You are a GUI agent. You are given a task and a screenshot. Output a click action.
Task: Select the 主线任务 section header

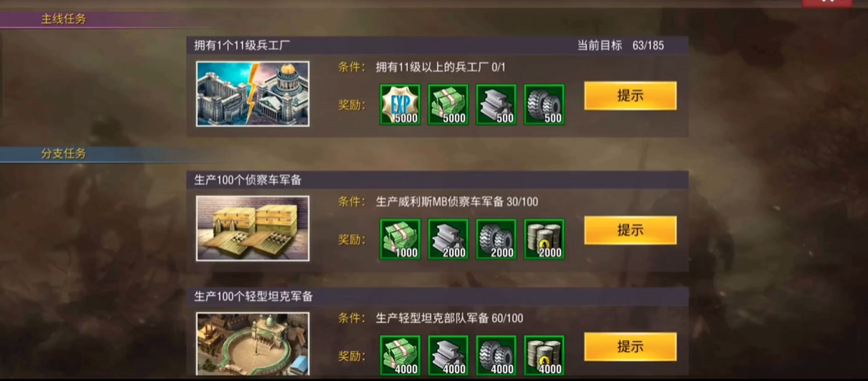pyautogui.click(x=63, y=20)
